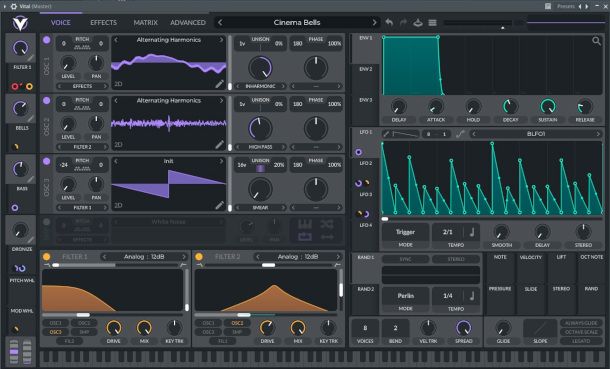Click the Filter 1 cutoff slider
This screenshot has width=610, height=369.
coord(112,315)
